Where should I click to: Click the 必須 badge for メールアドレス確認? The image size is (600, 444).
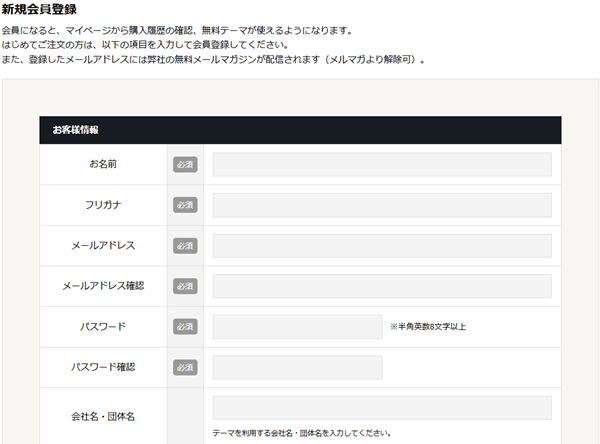(185, 286)
